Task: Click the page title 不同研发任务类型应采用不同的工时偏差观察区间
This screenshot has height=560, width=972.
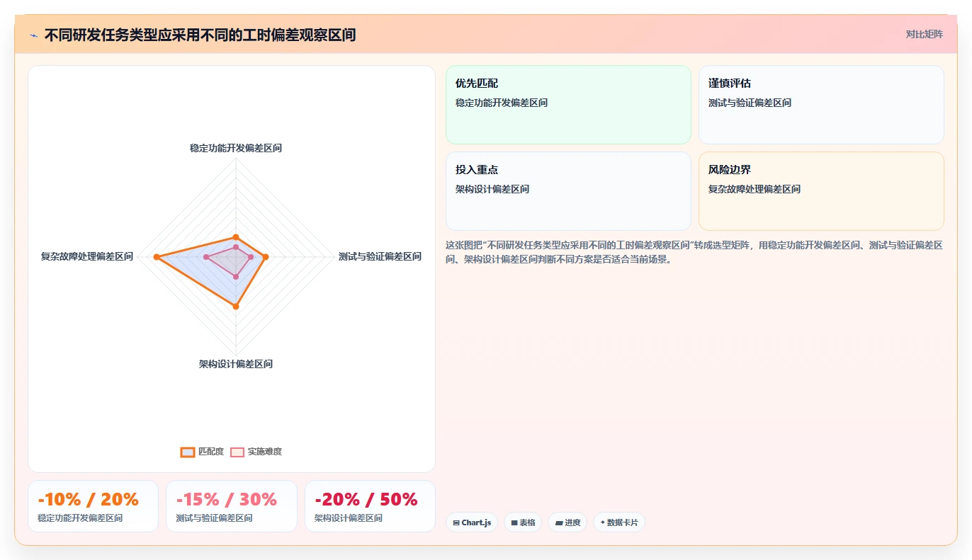Action: (x=200, y=35)
